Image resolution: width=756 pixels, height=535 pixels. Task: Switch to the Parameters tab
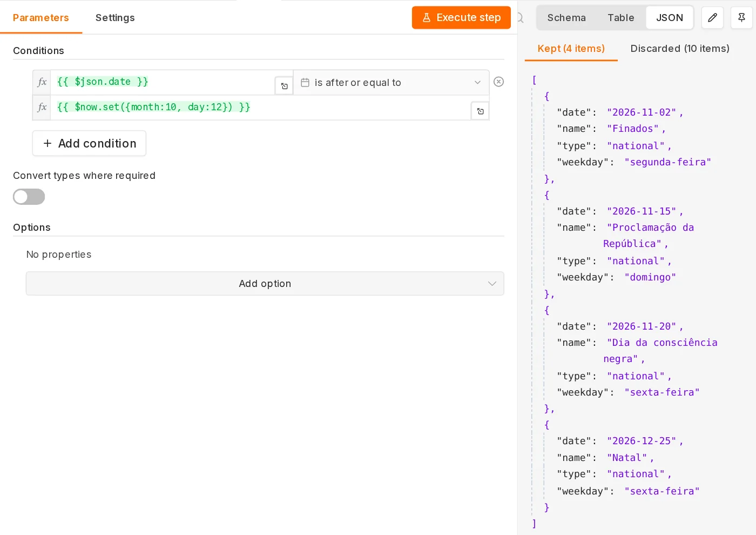tap(41, 18)
